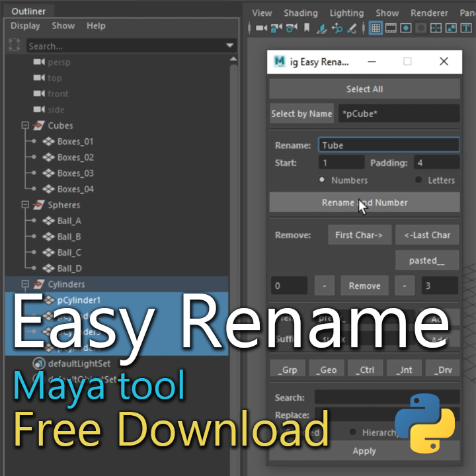The height and width of the screenshot is (476, 476).
Task: Click the Select by Name *pCube* field
Action: [399, 114]
